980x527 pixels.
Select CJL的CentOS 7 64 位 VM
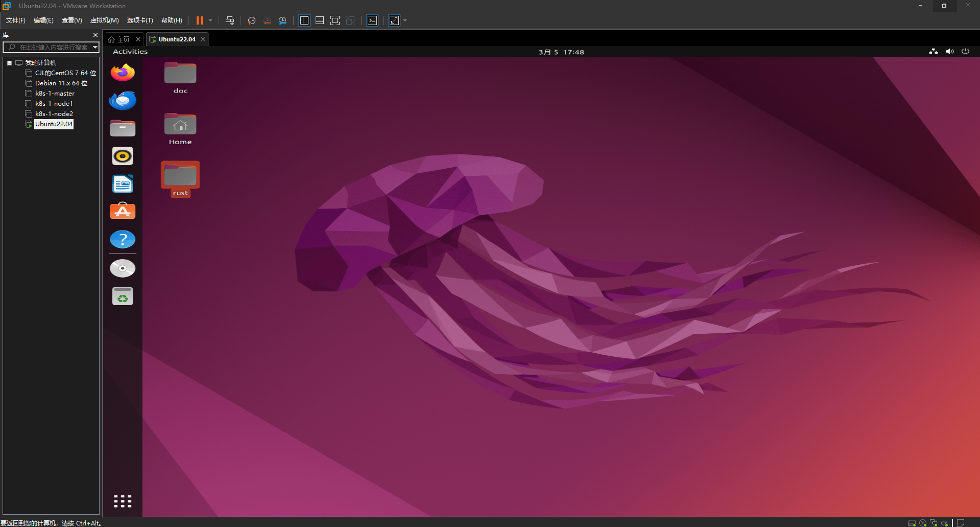pyautogui.click(x=65, y=73)
